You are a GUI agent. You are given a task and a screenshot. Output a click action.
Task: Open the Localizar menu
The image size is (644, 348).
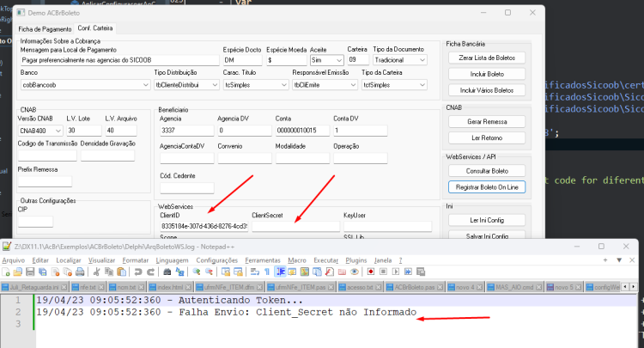click(69, 260)
